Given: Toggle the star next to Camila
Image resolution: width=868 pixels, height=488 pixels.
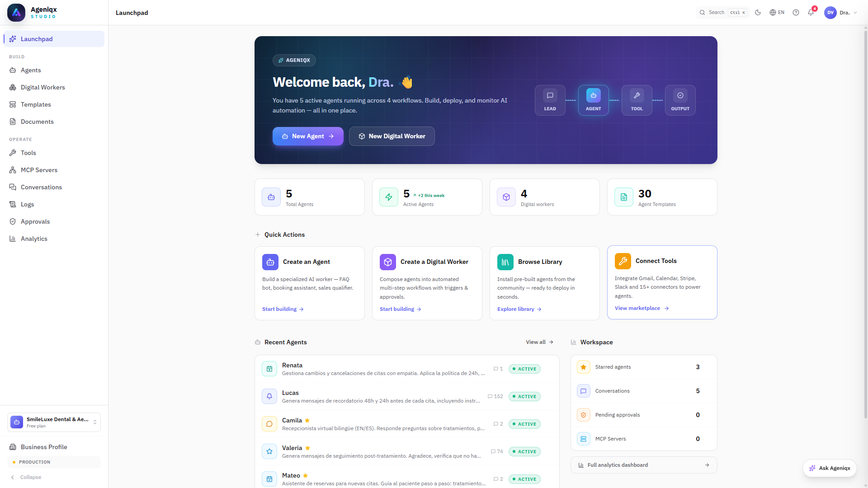Looking at the screenshot, I should (x=307, y=420).
